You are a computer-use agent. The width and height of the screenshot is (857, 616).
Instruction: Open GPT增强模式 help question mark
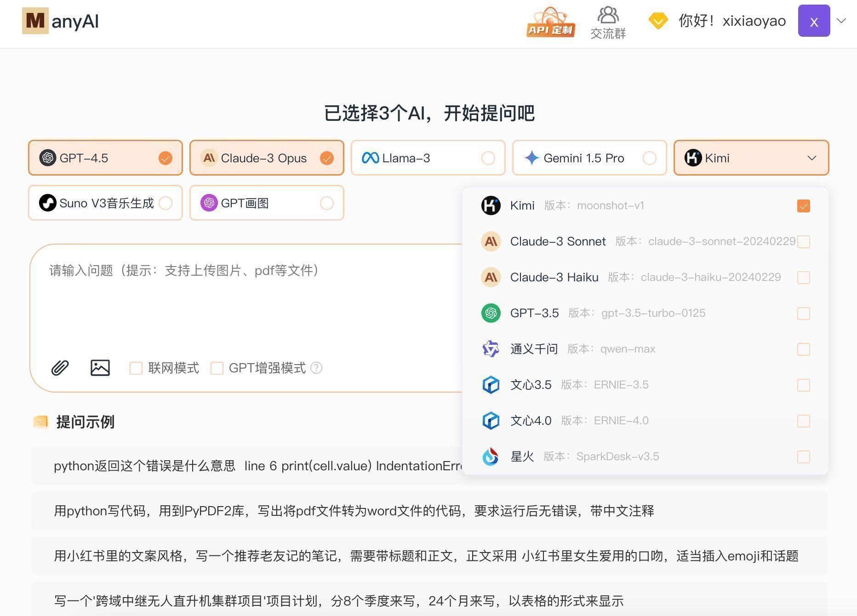(x=316, y=368)
